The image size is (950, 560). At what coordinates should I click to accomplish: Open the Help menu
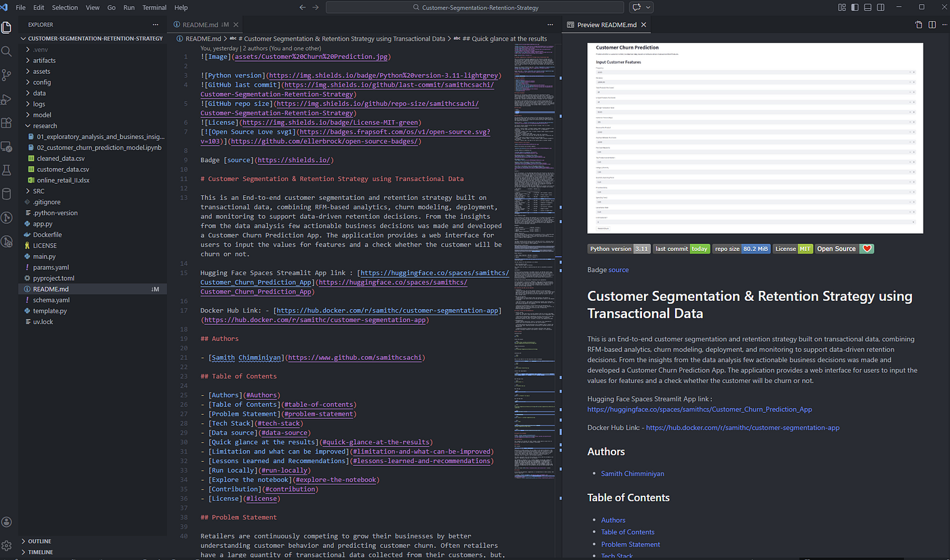tap(180, 7)
